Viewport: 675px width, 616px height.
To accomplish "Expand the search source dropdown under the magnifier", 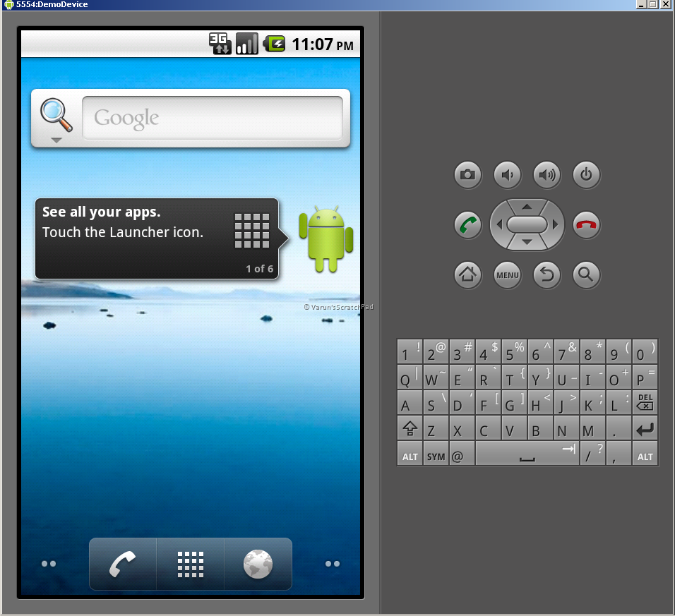I will [56, 140].
